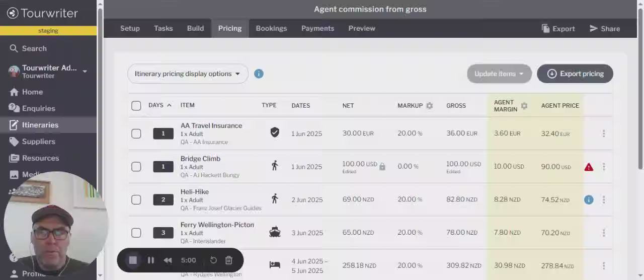
Task: Open three-dot menu for Bridge Climb
Action: pyautogui.click(x=604, y=167)
